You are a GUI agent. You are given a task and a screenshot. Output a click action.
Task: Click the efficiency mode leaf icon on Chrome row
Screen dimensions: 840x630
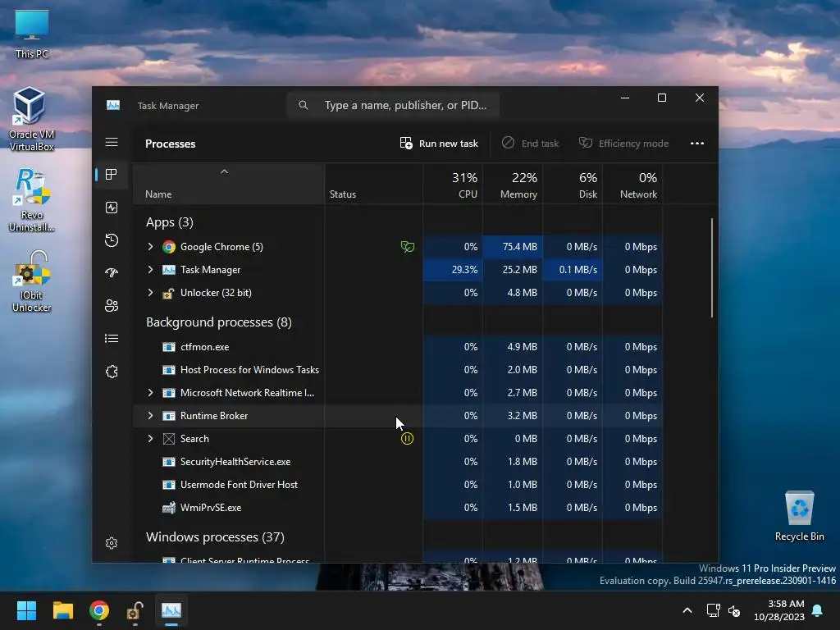coord(407,247)
